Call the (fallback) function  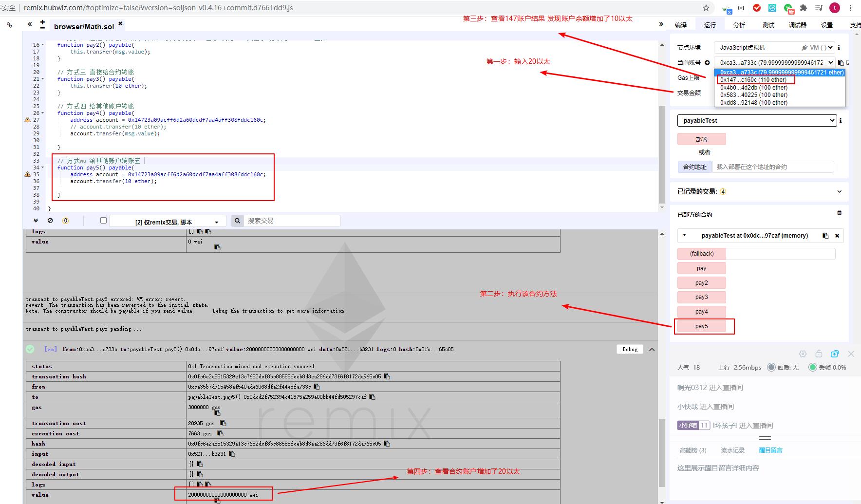point(702,254)
